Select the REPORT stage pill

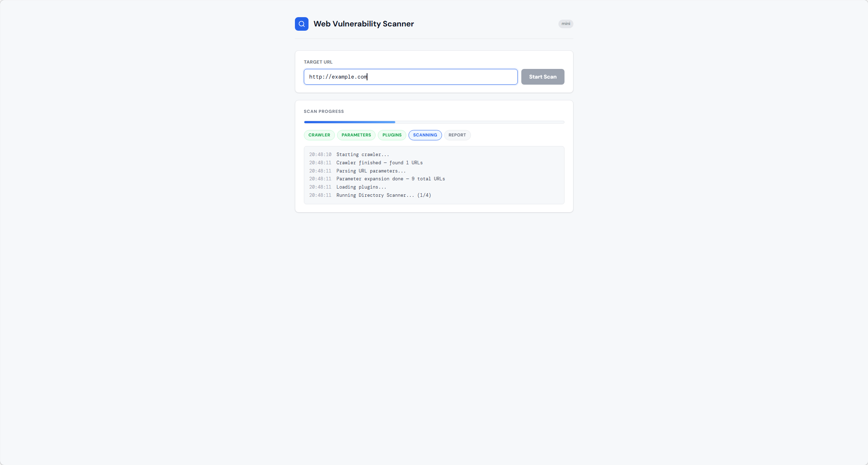(457, 135)
